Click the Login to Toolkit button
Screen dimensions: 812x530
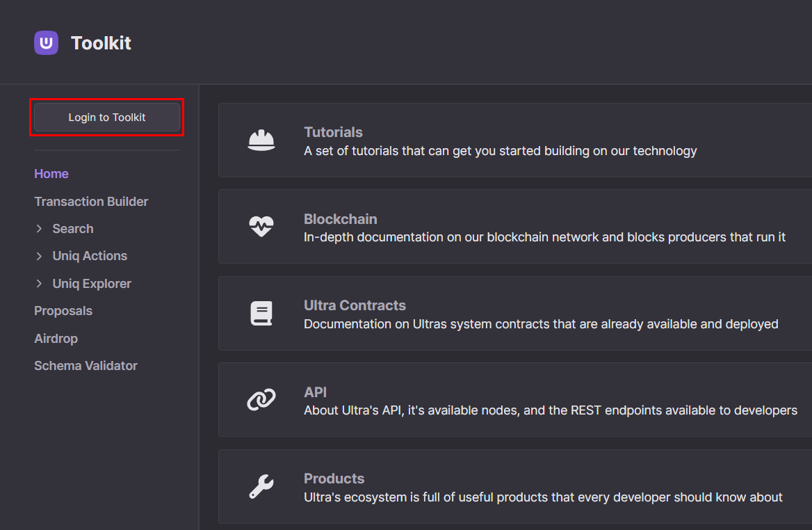[107, 117]
